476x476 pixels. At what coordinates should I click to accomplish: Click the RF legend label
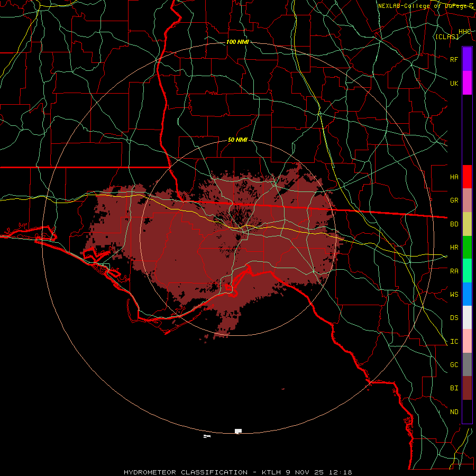[x=454, y=59]
